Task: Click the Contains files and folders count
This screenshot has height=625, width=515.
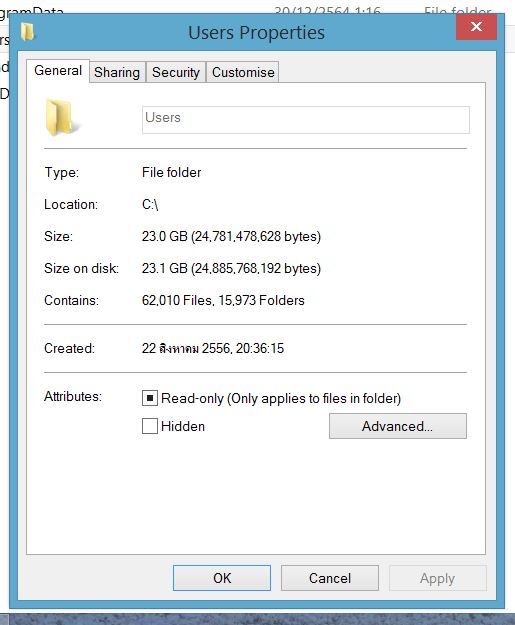Action: (223, 300)
